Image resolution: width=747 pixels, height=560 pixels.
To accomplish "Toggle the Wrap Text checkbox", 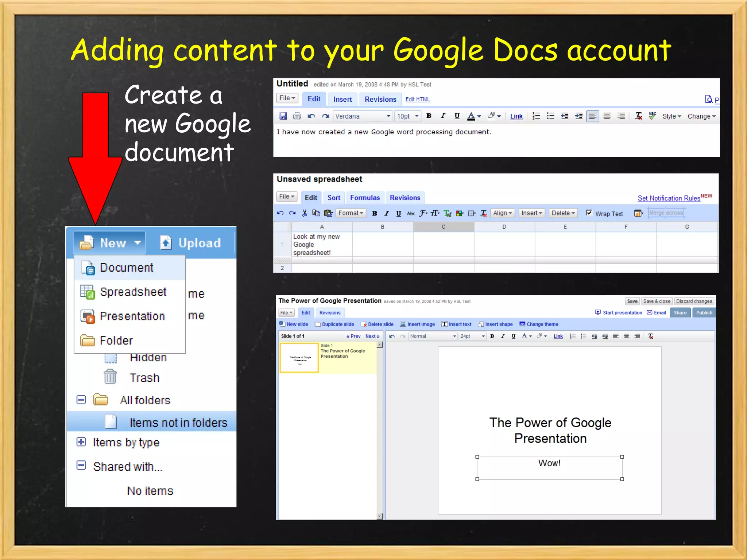I will point(589,213).
